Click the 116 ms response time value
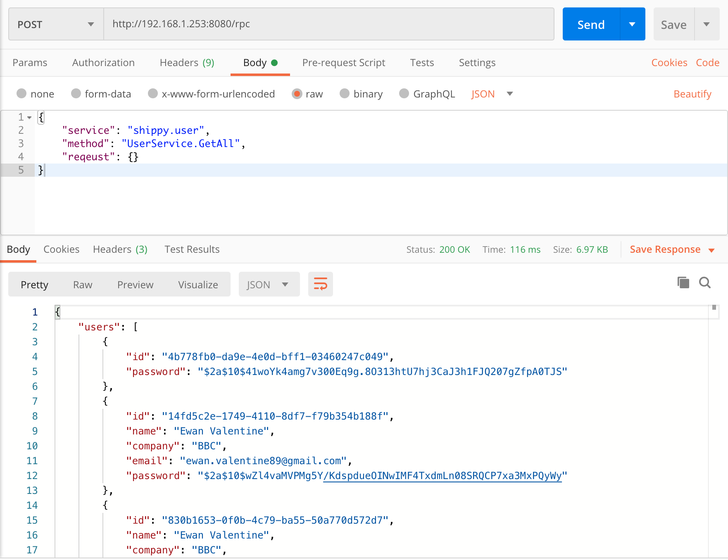The width and height of the screenshot is (728, 560). 525,250
